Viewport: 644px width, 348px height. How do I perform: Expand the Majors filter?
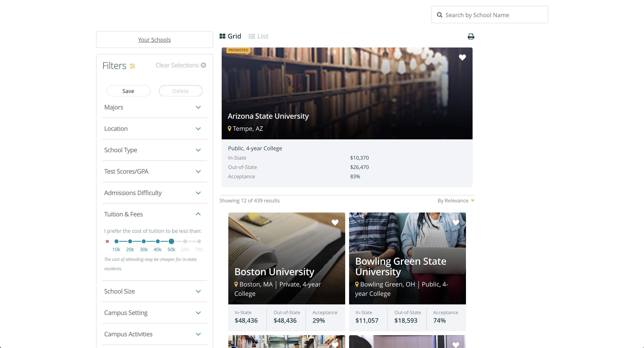[154, 107]
